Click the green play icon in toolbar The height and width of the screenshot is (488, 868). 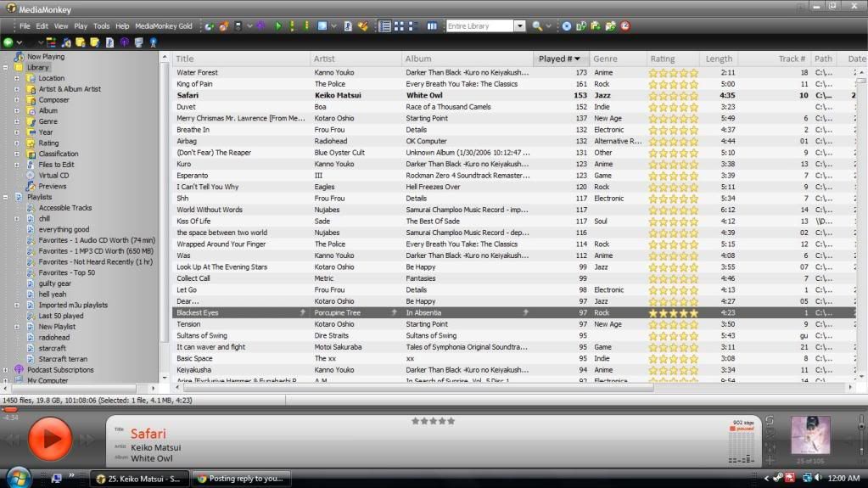point(278,26)
